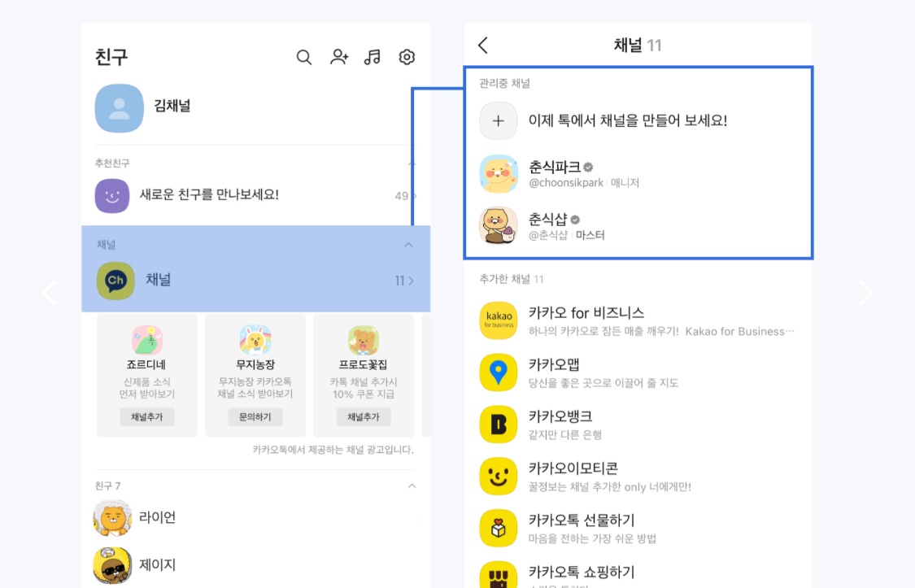The width and height of the screenshot is (915, 588).
Task: Tap the plus to create a new channel
Action: point(498,120)
